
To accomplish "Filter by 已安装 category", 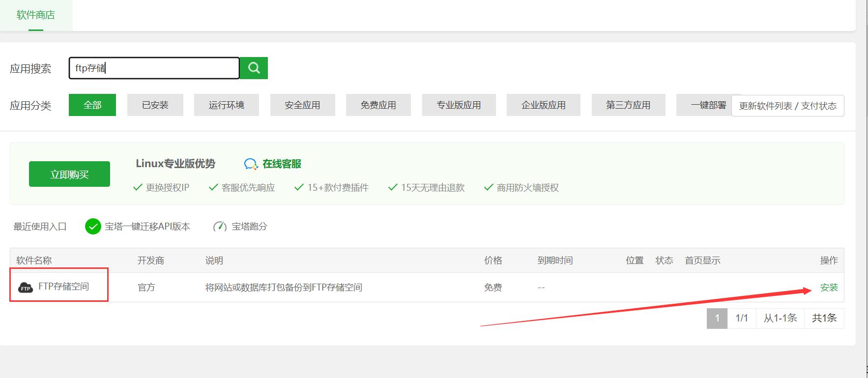I will pos(155,105).
